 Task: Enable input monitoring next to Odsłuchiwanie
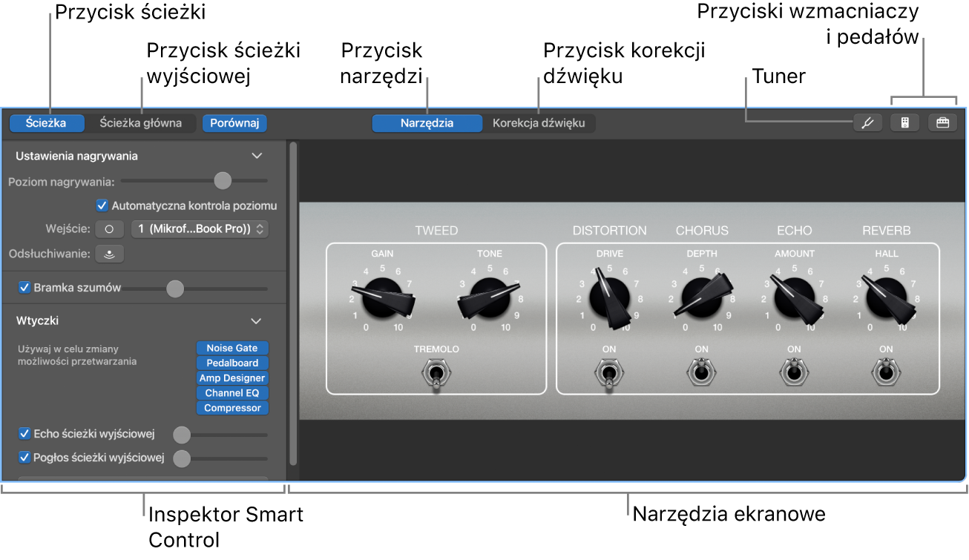pos(110,253)
